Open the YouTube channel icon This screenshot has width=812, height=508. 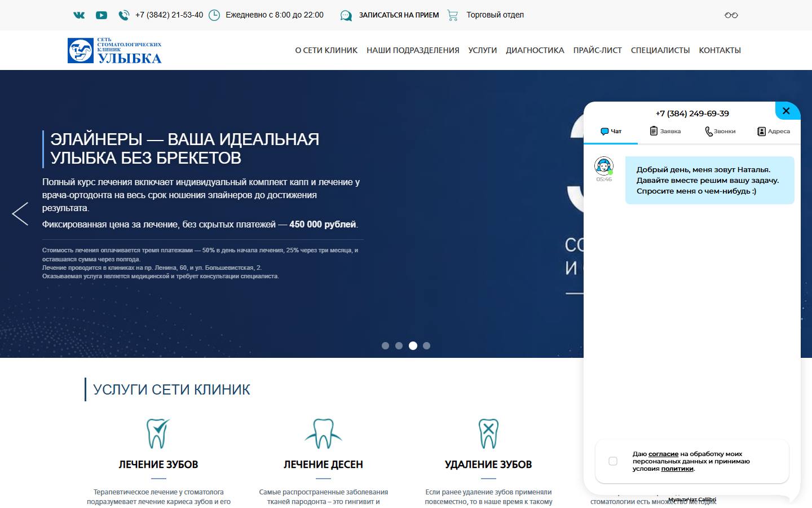[x=101, y=15]
